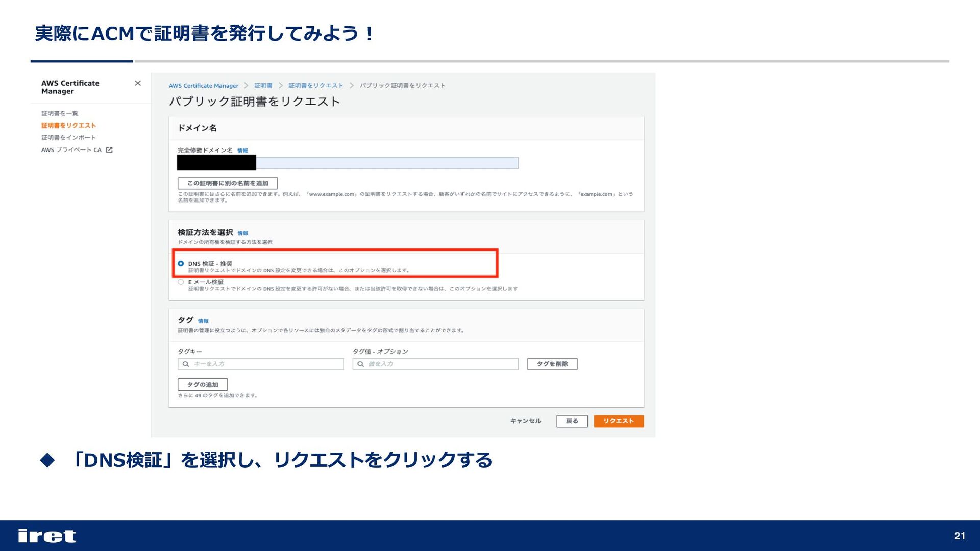The height and width of the screenshot is (551, 980).
Task: Click the chevron after AWS Certificate Manager breadcrumb
Action: tap(246, 86)
